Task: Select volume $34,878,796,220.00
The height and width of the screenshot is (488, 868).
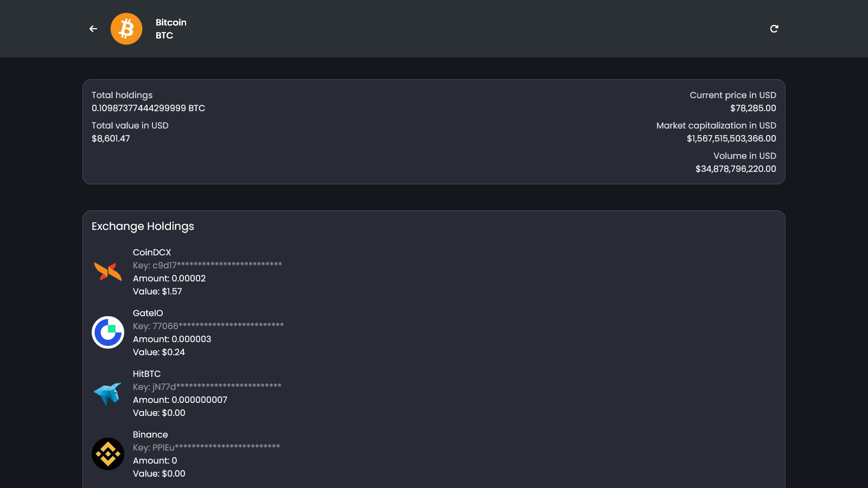Action: click(x=736, y=169)
